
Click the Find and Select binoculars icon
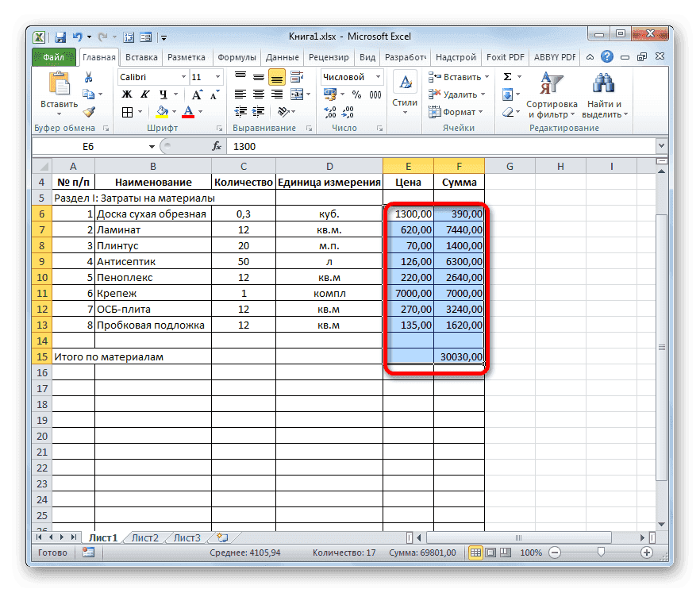602,83
